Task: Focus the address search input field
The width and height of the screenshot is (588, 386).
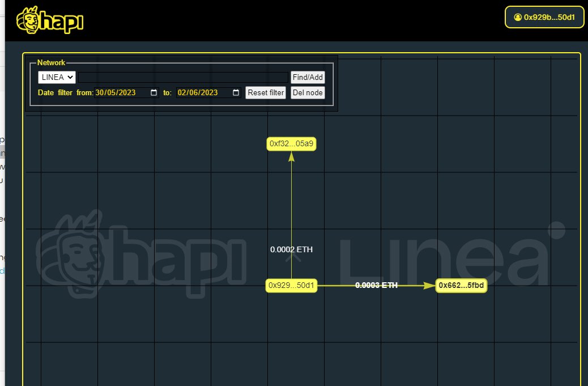Action: coord(184,77)
